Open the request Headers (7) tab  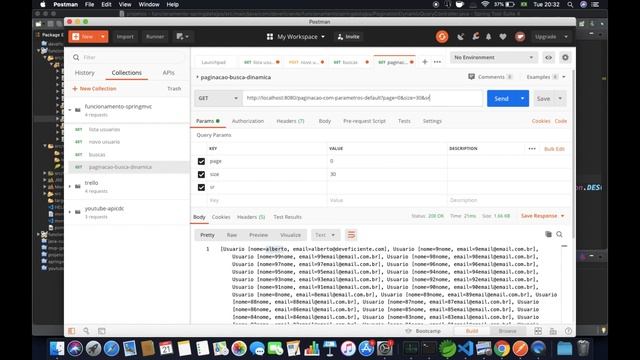290,121
